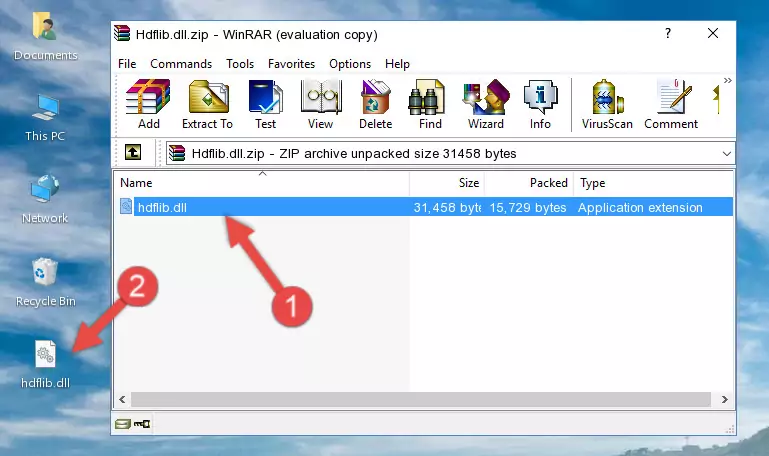Open the Tools menu

tap(240, 64)
